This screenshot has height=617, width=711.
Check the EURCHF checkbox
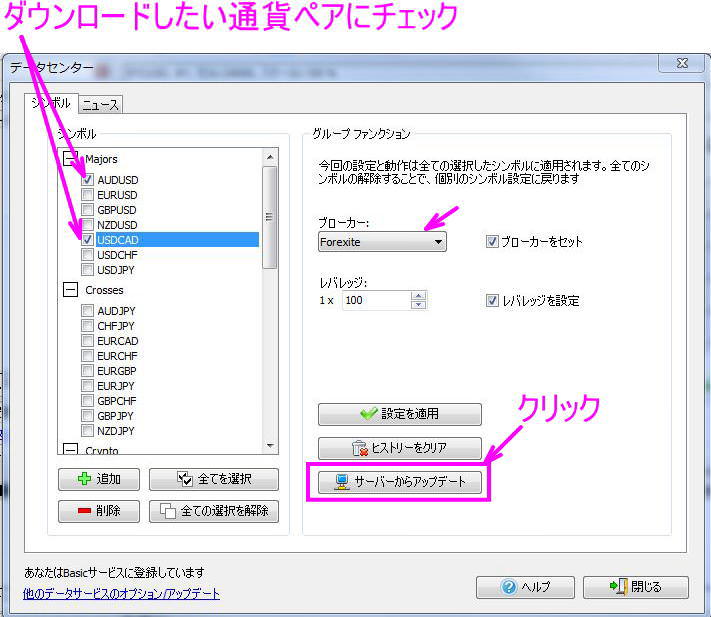(x=87, y=355)
